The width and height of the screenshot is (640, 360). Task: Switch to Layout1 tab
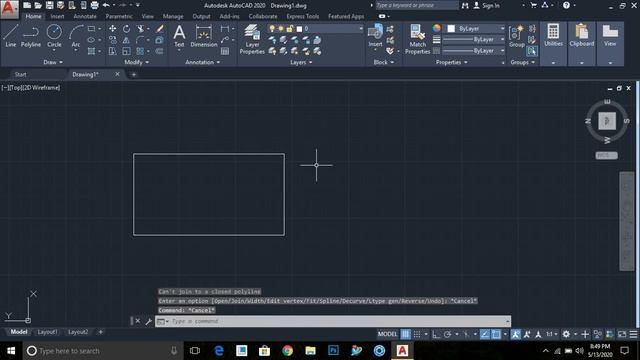click(47, 332)
